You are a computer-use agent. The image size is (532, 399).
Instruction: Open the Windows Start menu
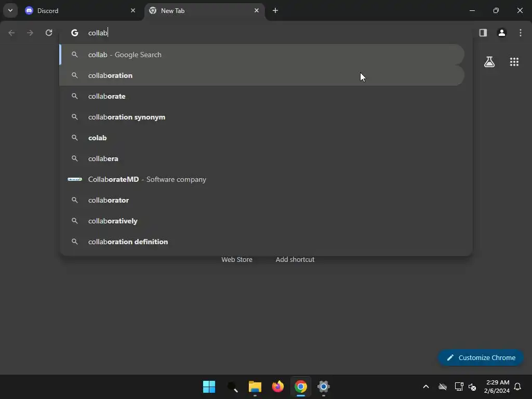coord(209,387)
